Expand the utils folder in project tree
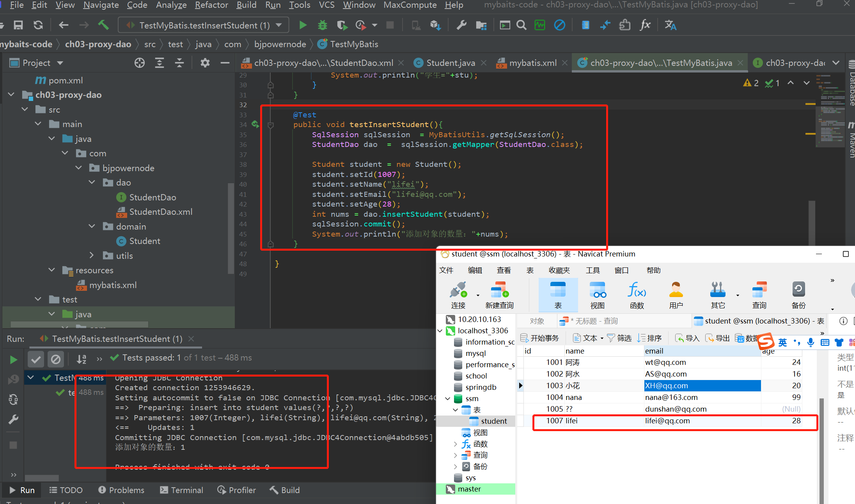The height and width of the screenshot is (504, 855). click(92, 255)
